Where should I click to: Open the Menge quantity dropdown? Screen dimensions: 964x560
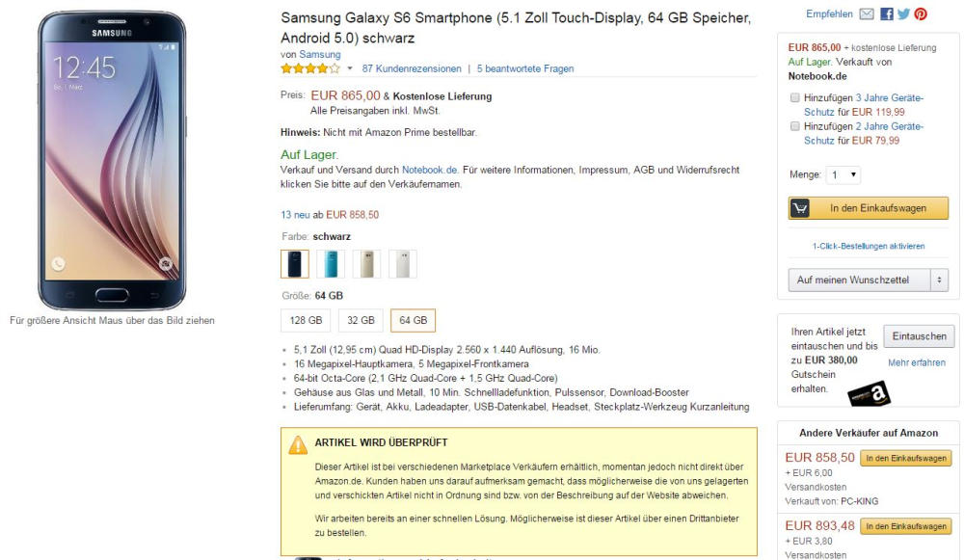843,175
